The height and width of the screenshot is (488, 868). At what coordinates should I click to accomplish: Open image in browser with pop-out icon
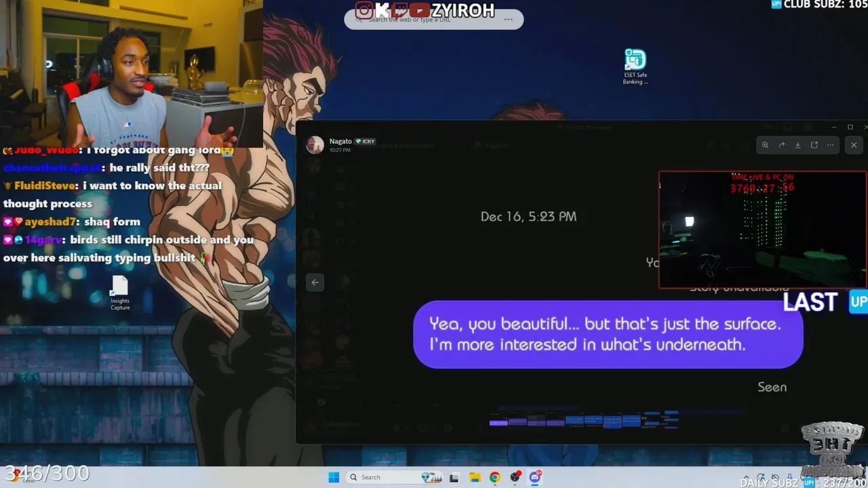click(x=814, y=145)
